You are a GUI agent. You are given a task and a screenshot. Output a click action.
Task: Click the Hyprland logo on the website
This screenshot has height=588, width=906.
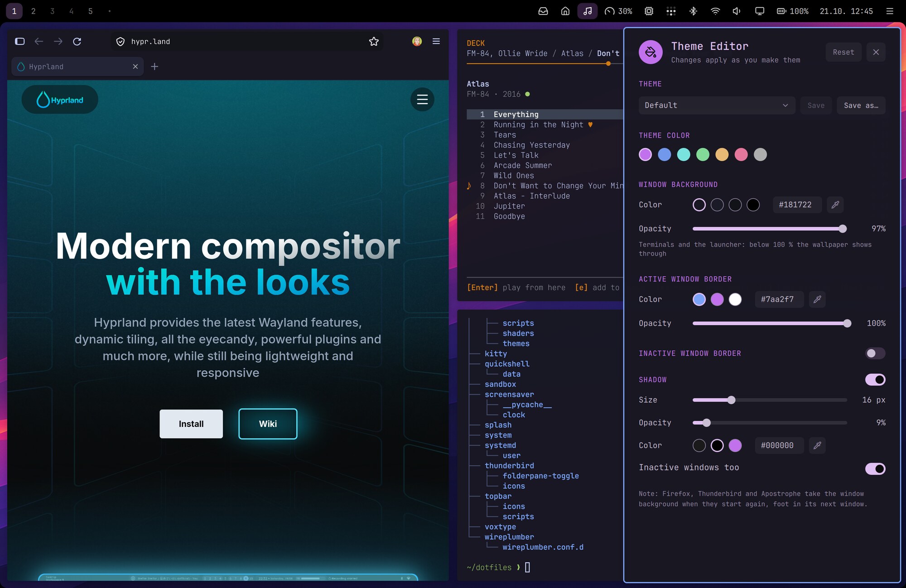[60, 100]
